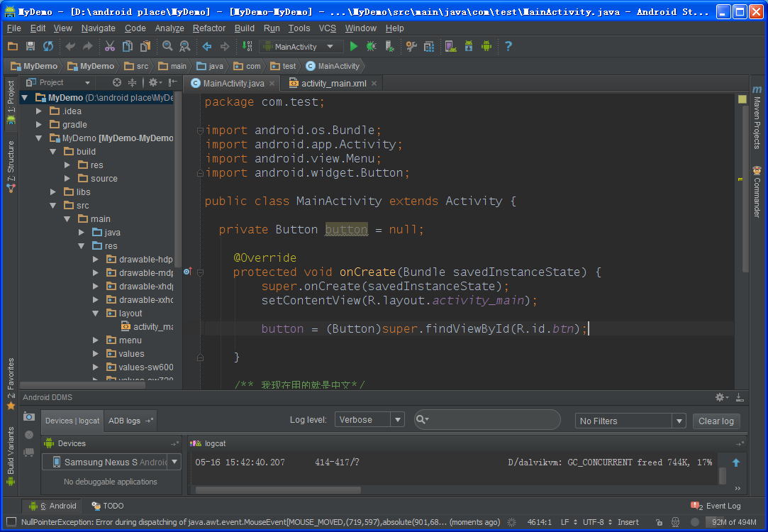Click the Undo arrow icon
This screenshot has width=768, height=532.
pyautogui.click(x=70, y=47)
